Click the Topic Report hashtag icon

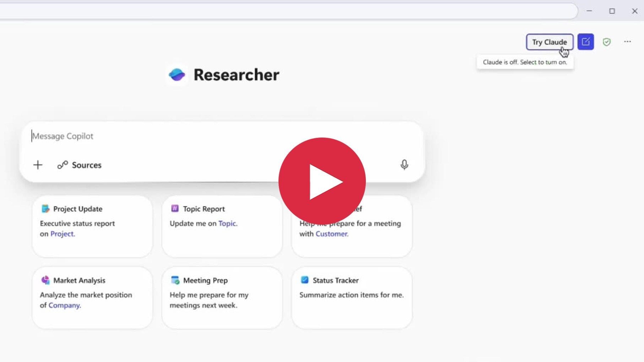[x=175, y=209]
